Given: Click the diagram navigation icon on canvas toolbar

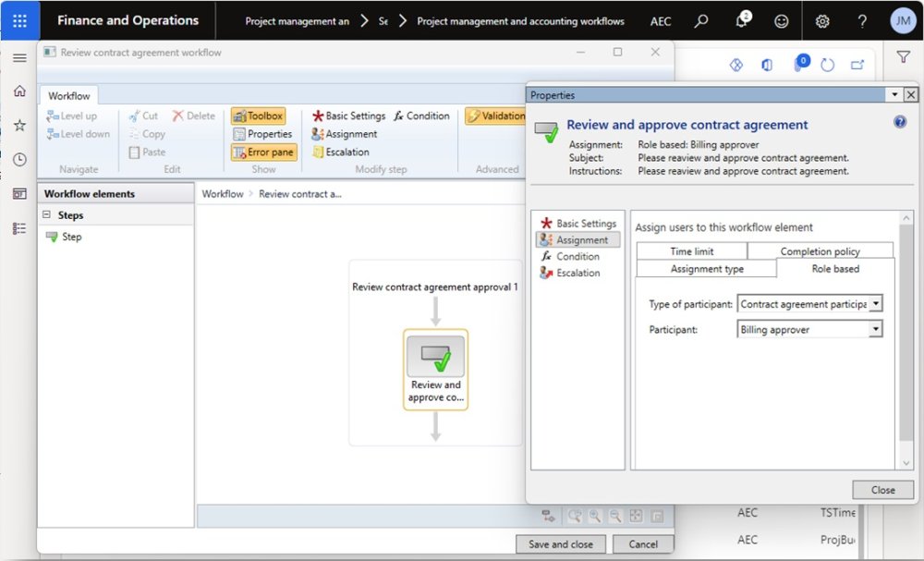Looking at the screenshot, I should click(x=548, y=517).
